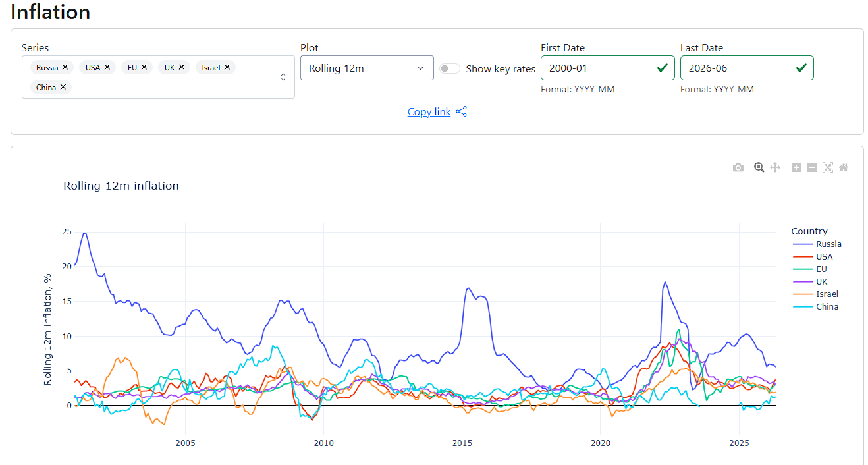Image resolution: width=868 pixels, height=465 pixels.
Task: Select the Pan tool in modebar
Action: (x=775, y=168)
